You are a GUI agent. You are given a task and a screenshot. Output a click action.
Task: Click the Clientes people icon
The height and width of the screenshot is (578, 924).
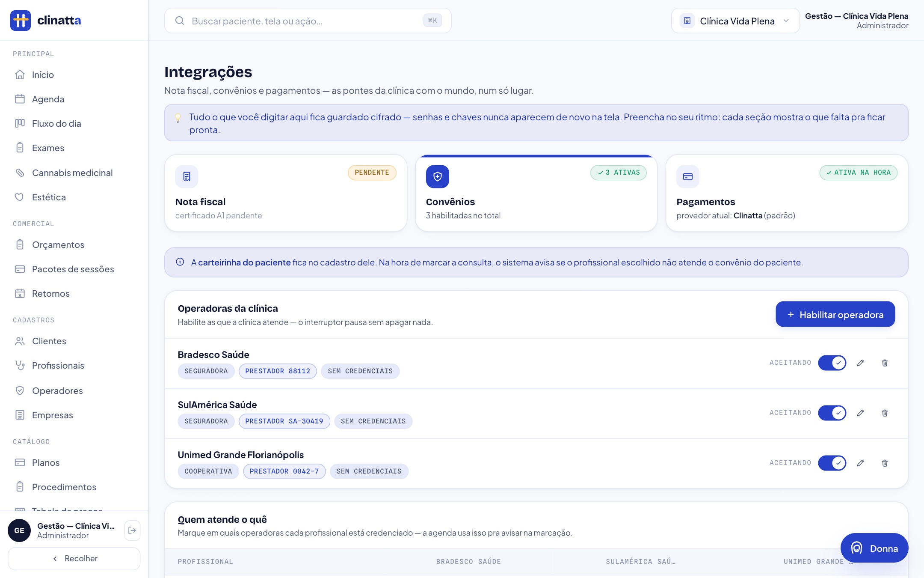20,341
